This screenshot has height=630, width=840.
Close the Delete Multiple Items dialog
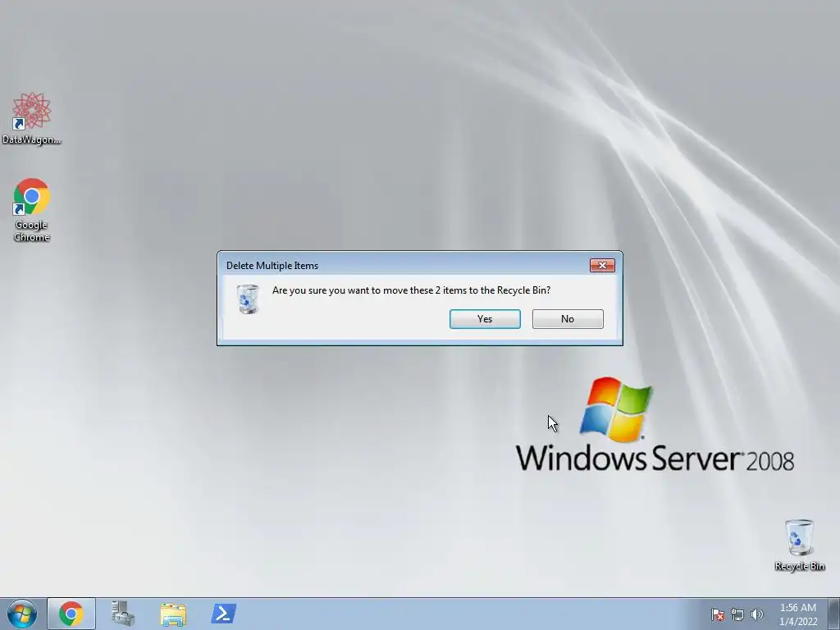[x=602, y=265]
